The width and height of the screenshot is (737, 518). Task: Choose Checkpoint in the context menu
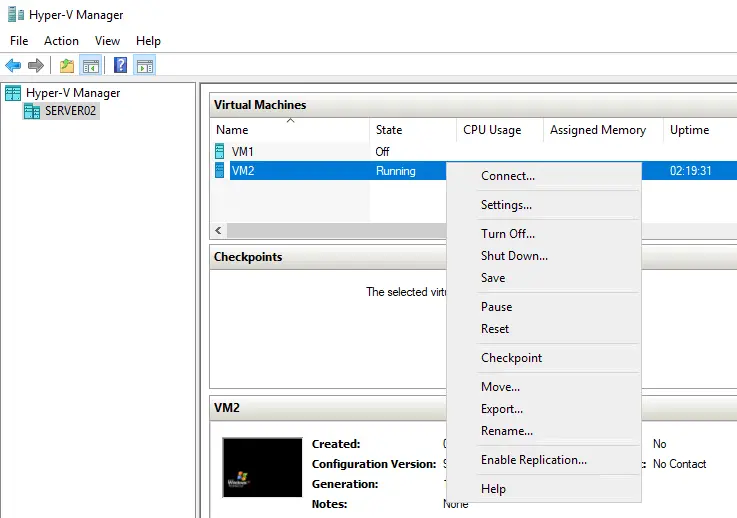point(511,358)
